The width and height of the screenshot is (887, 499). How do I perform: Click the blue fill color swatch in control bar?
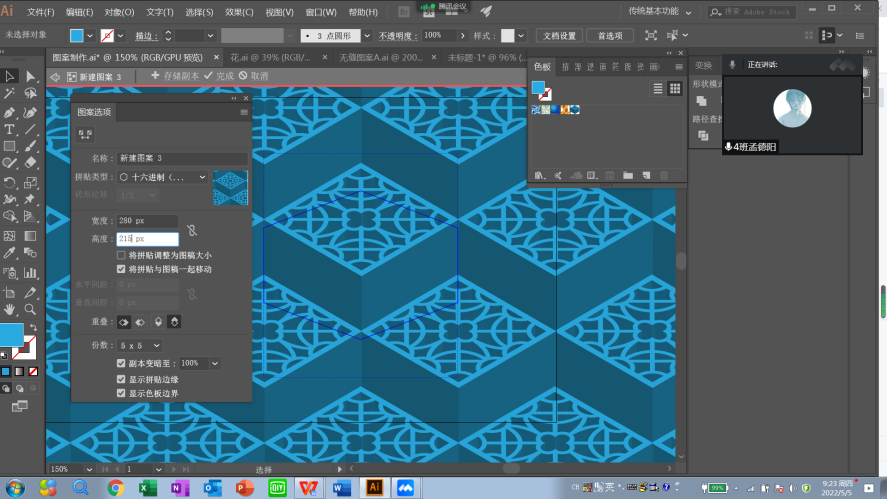78,35
